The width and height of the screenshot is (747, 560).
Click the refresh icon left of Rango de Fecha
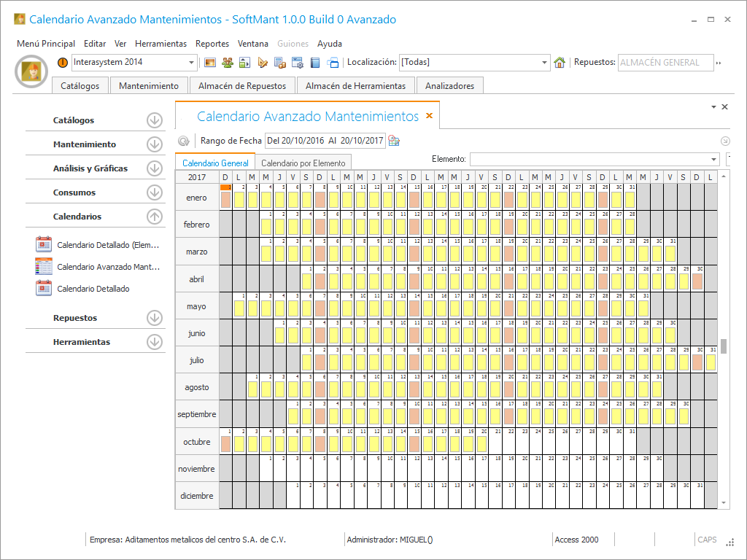(184, 141)
